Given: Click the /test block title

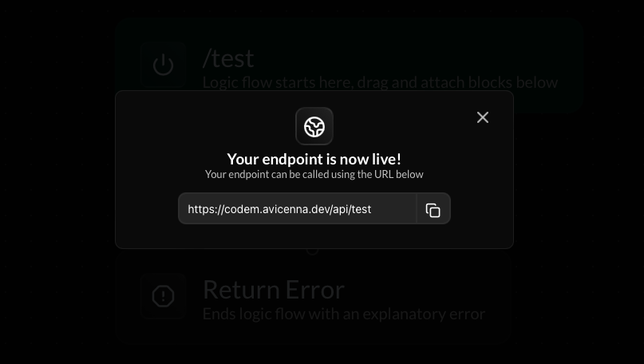Looking at the screenshot, I should (228, 58).
